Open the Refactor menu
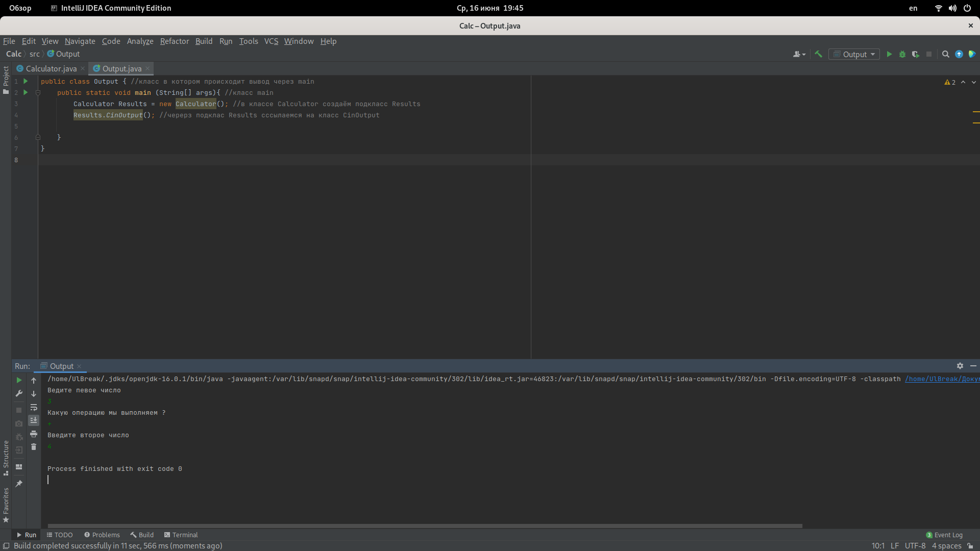 (x=174, y=41)
